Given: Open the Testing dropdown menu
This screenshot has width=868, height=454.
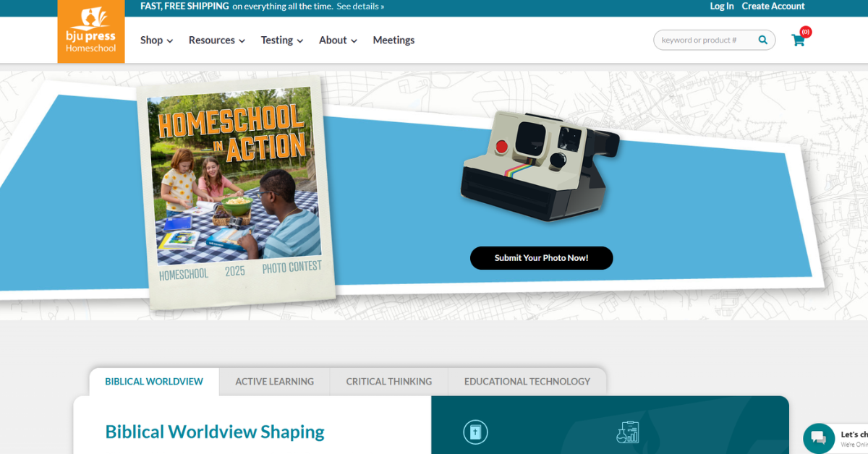Looking at the screenshot, I should tap(281, 40).
